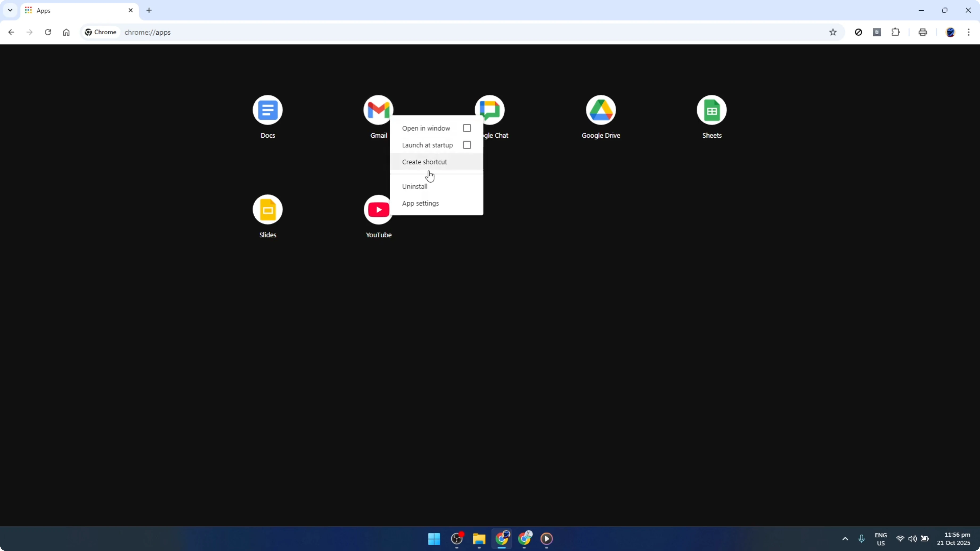Reload the page with the refresh button
The height and width of the screenshot is (551, 980).
(x=48, y=32)
